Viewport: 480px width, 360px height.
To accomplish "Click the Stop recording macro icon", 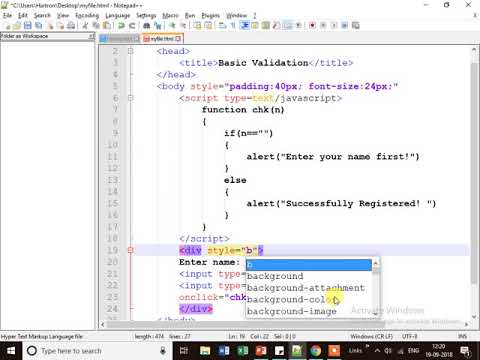I will pos(323,25).
